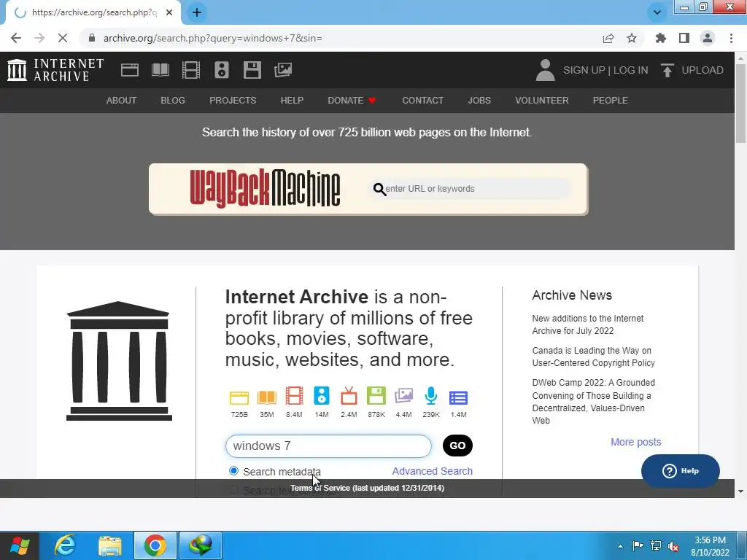Select the 239K concerts microphone icon

pos(431,396)
